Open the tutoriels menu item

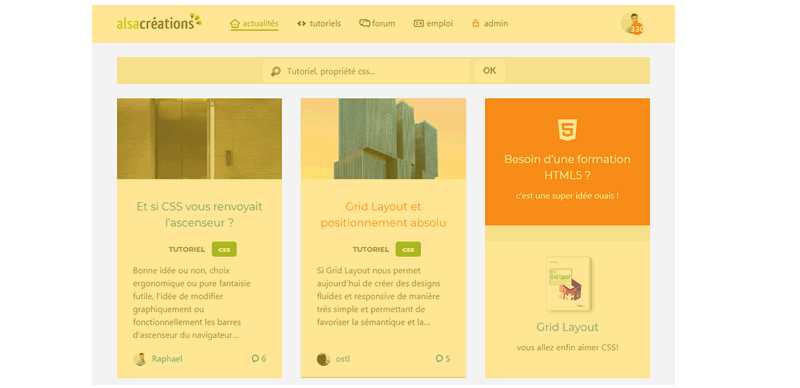point(319,23)
